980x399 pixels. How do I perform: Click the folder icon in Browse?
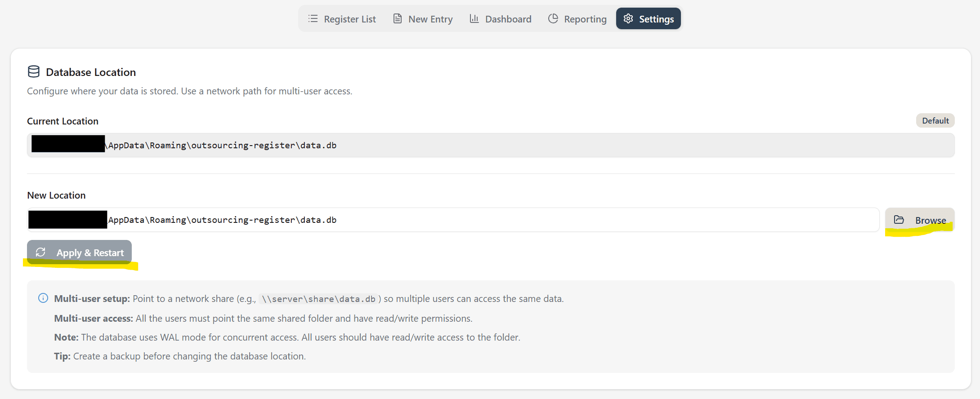pyautogui.click(x=899, y=220)
